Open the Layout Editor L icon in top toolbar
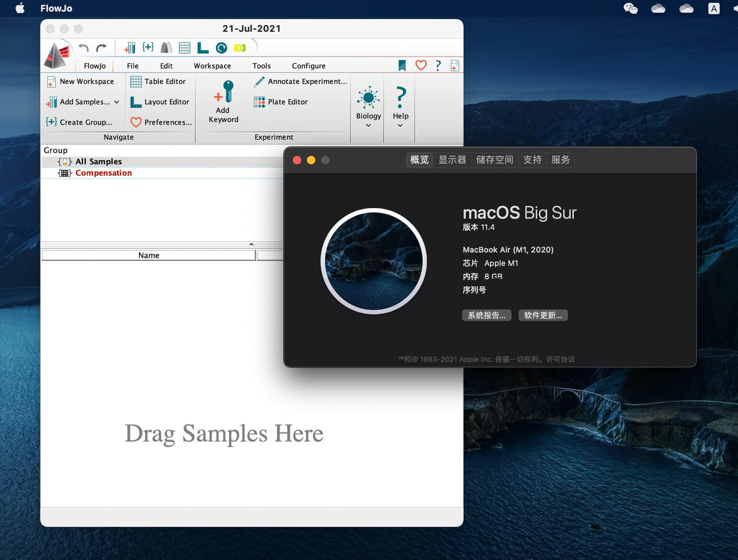Viewport: 738px width, 560px height. 203,48
